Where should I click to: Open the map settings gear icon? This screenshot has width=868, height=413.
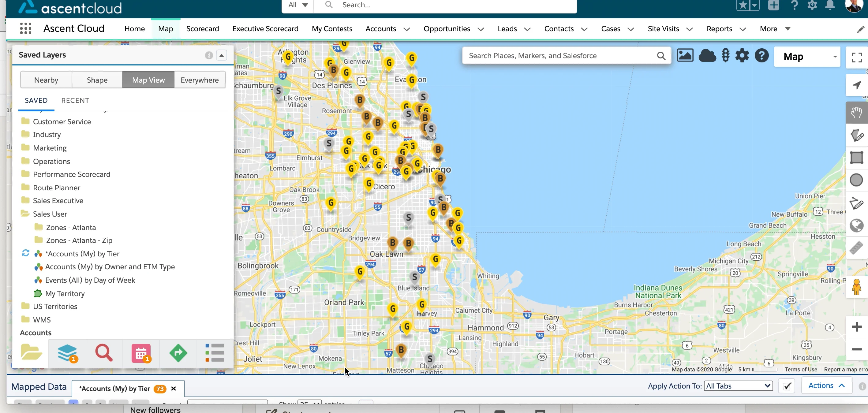pyautogui.click(x=742, y=56)
